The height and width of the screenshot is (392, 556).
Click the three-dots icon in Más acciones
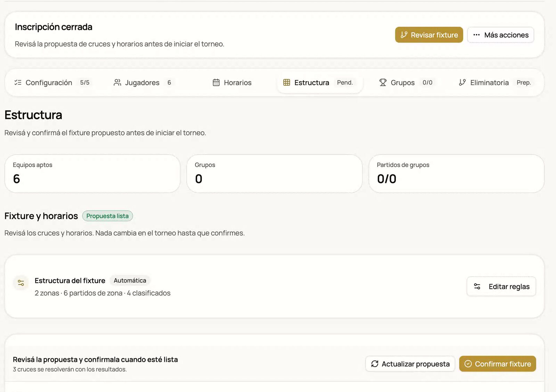click(476, 35)
